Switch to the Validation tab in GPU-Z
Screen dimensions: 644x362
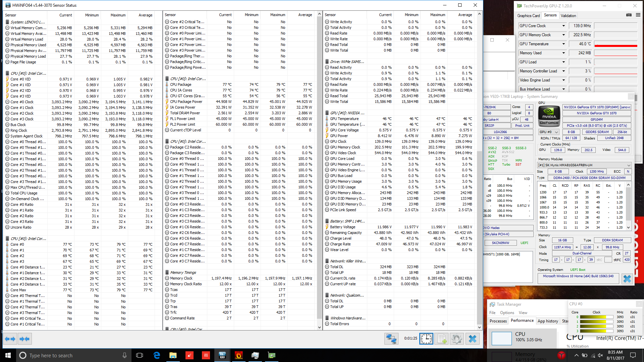click(568, 15)
